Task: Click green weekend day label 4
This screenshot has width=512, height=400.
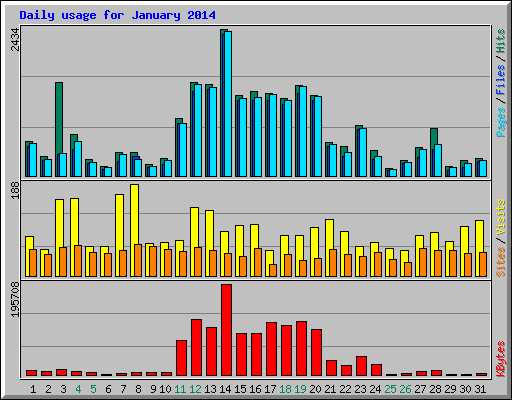Action: point(78,389)
